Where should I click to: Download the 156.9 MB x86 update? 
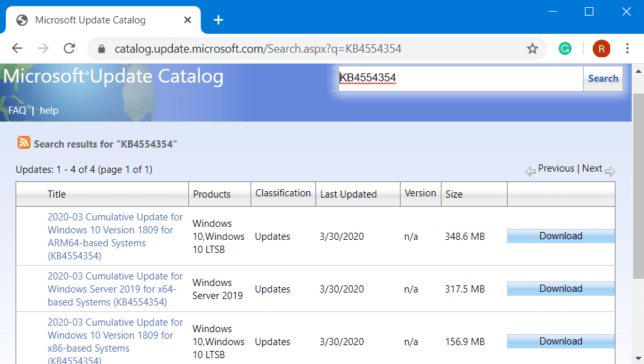click(x=561, y=341)
